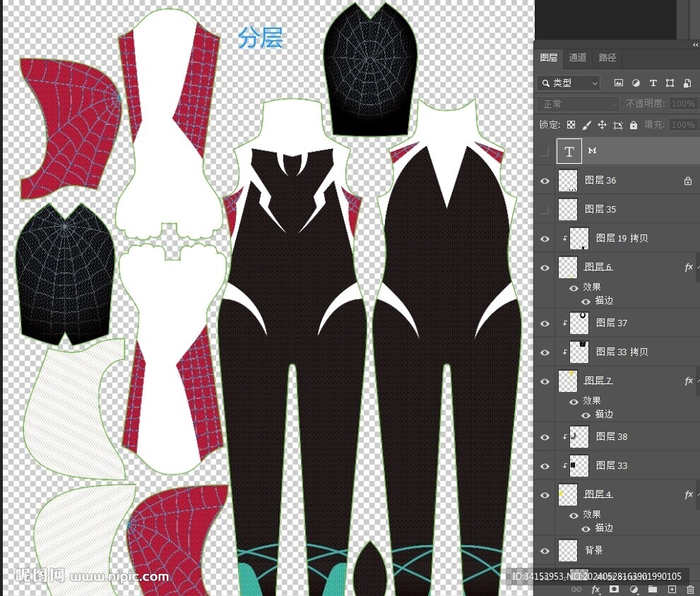This screenshot has height=596, width=700.
Task: Filter layers by smart object icon
Action: pos(687,83)
